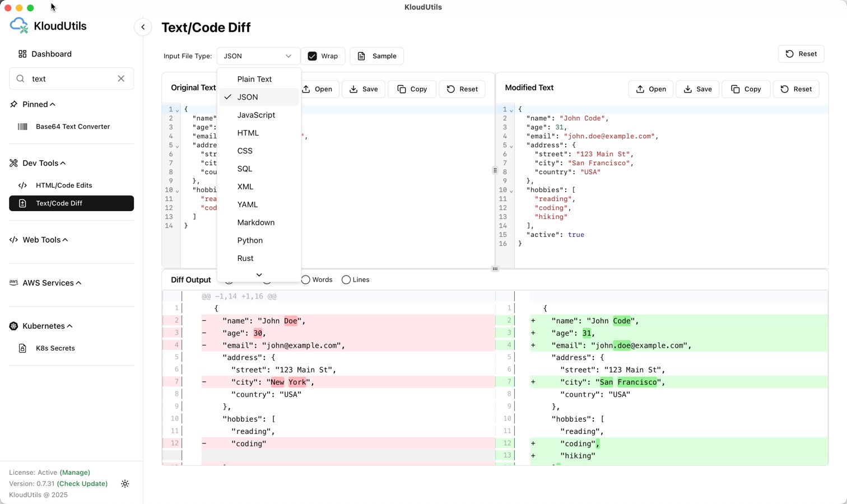Viewport: 847px width, 504px height.
Task: Clear the sidebar search with X icon
Action: click(121, 79)
